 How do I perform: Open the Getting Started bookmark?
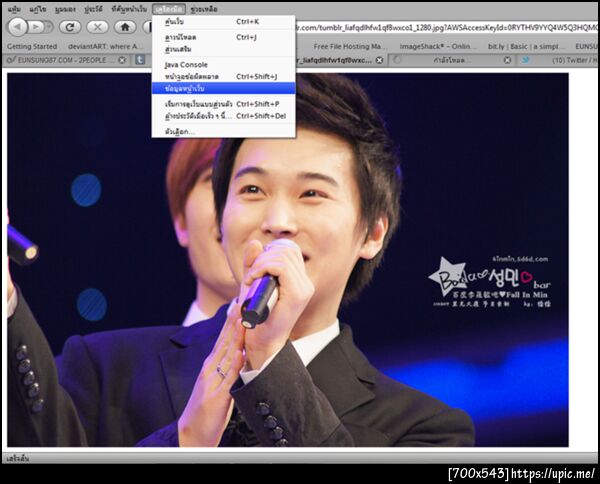click(x=32, y=46)
